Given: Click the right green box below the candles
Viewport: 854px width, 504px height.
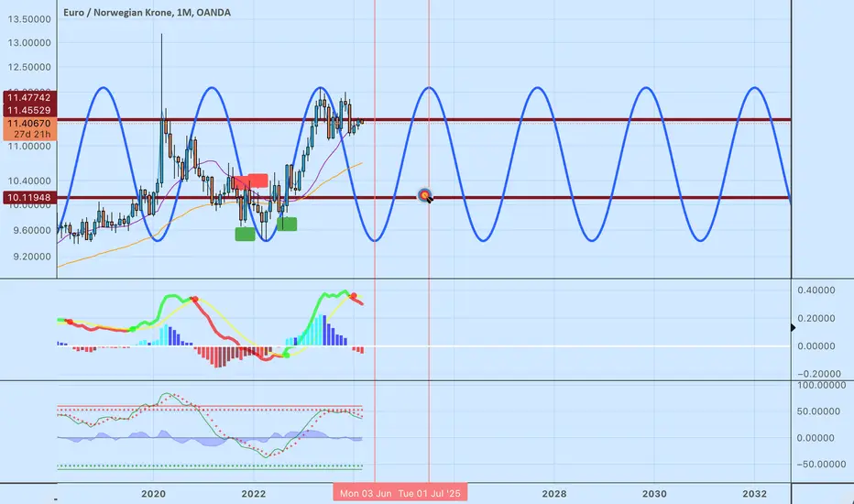Looking at the screenshot, I should coord(287,224).
